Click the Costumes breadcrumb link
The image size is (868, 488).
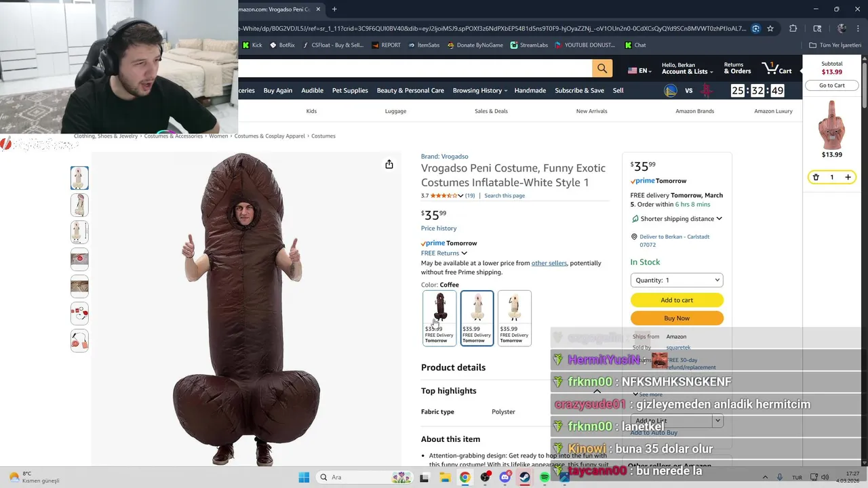click(323, 136)
